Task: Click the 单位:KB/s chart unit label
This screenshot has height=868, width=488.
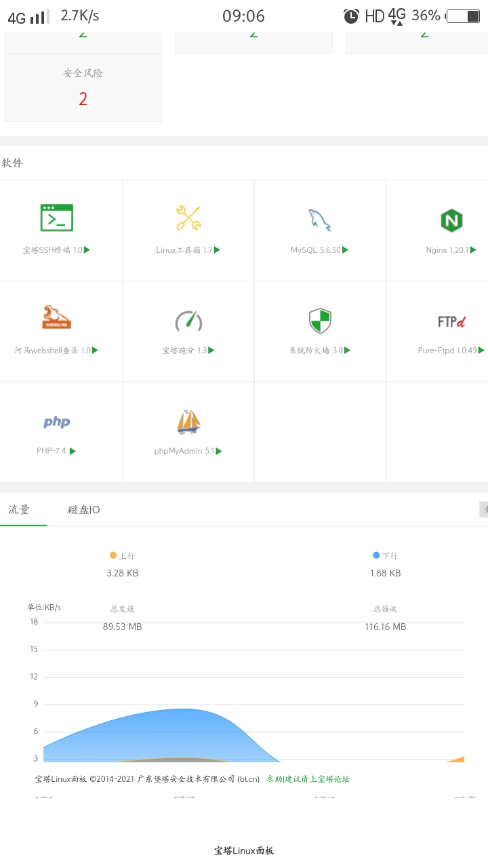Action: pyautogui.click(x=44, y=607)
